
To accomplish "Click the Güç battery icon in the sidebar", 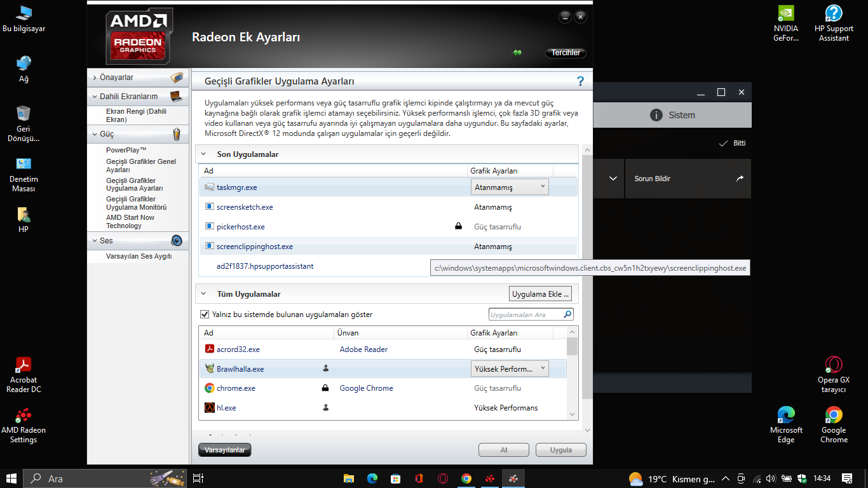I will (177, 134).
